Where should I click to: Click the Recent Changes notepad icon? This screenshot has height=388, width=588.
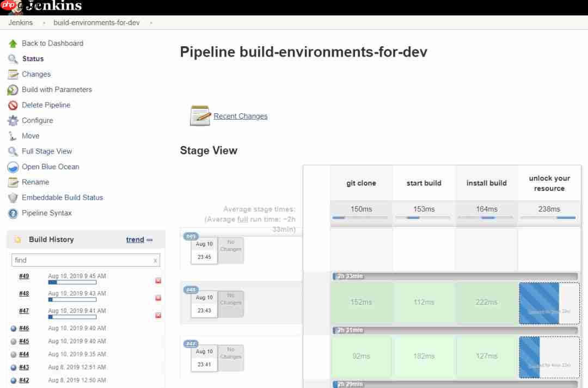(200, 116)
